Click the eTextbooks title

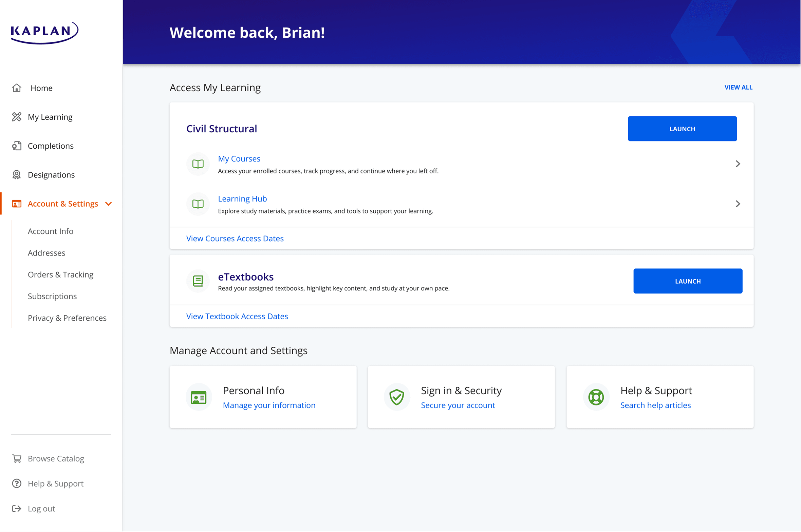click(246, 277)
